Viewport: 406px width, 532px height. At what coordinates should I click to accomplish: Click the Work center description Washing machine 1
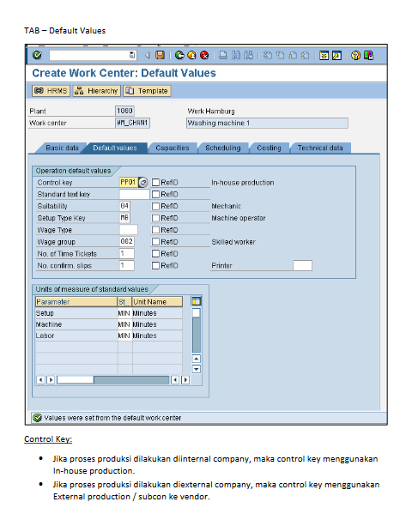[267, 124]
